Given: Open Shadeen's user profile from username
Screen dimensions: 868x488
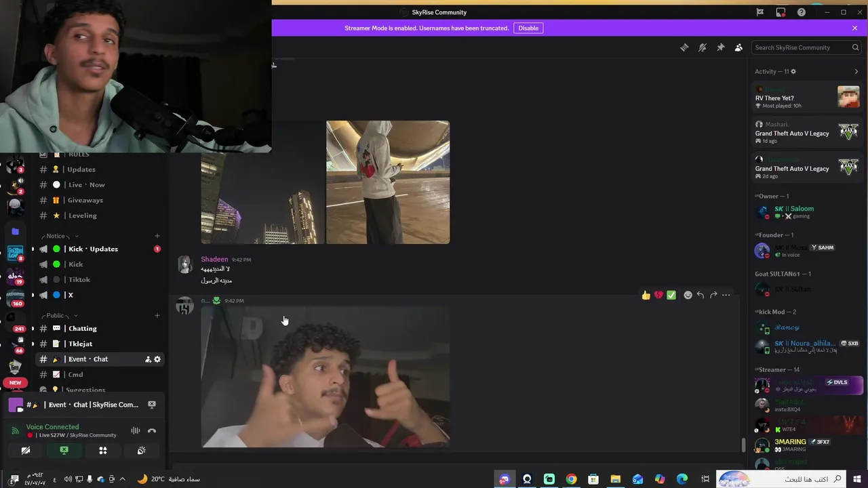Looking at the screenshot, I should point(214,259).
